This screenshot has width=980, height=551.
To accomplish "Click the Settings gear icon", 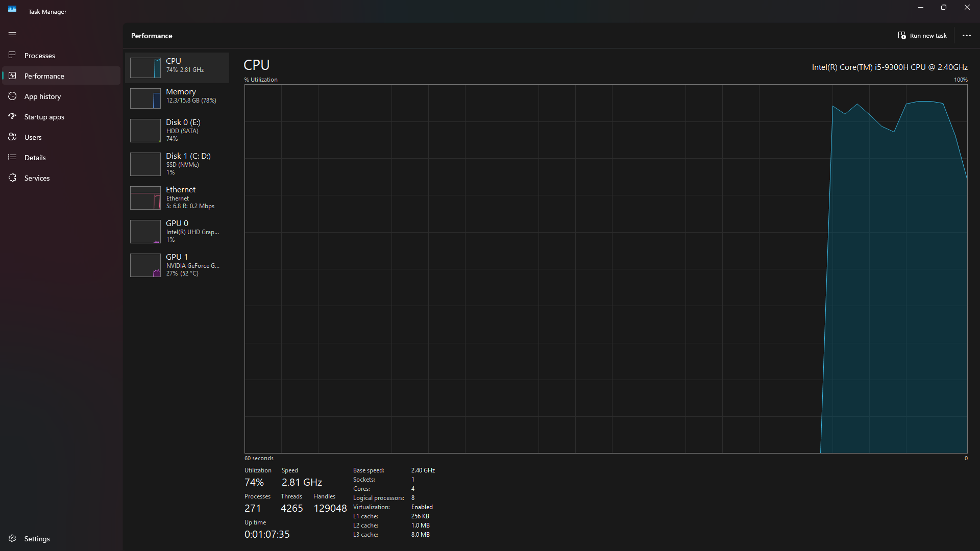I will click(x=12, y=538).
